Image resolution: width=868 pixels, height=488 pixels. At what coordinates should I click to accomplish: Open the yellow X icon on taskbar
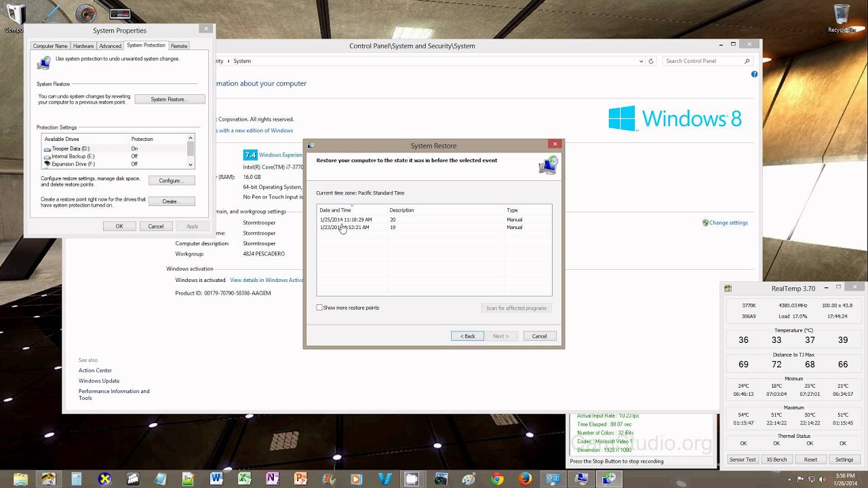coord(105,479)
